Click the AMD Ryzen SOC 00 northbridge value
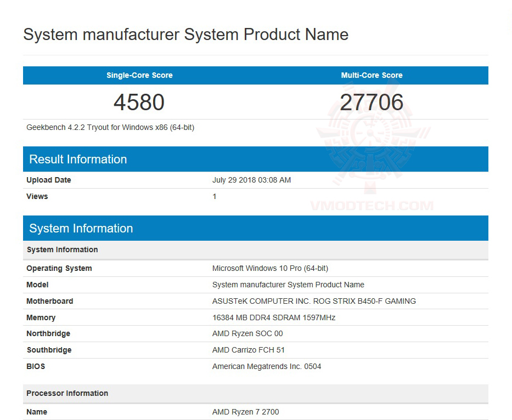Image resolution: width=512 pixels, height=420 pixels. point(247,333)
